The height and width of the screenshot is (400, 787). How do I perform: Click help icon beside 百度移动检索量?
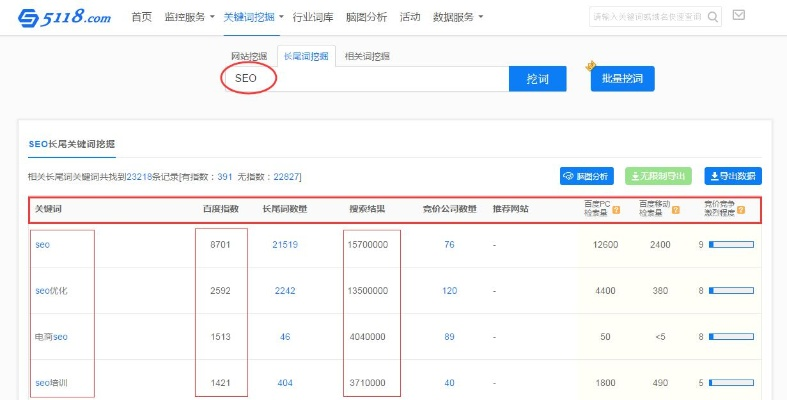(x=676, y=209)
